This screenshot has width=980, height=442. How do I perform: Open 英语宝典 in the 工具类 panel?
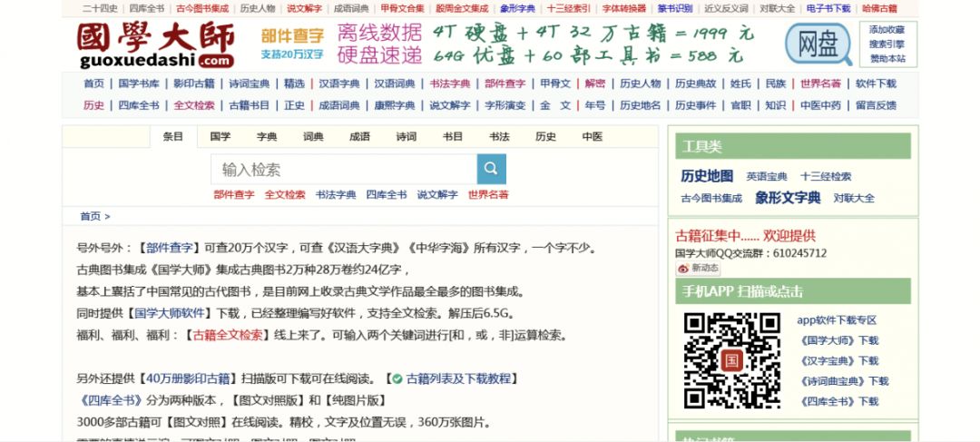[x=766, y=177]
